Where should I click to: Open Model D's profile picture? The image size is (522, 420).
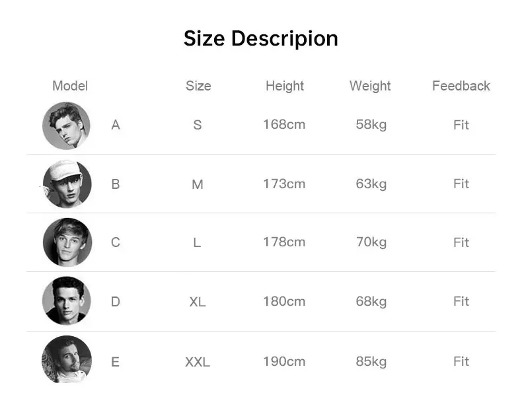point(67,301)
